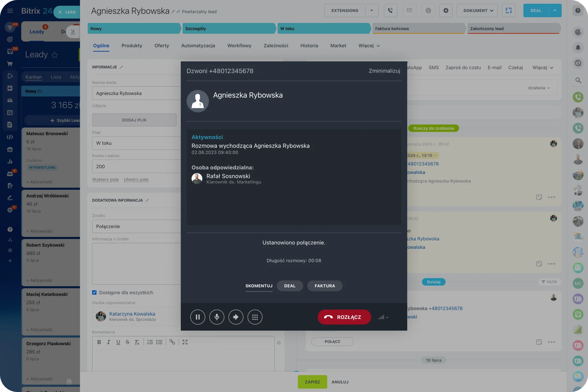Mute the microphone in call panel
Image resolution: width=588 pixels, height=392 pixels.
217,317
